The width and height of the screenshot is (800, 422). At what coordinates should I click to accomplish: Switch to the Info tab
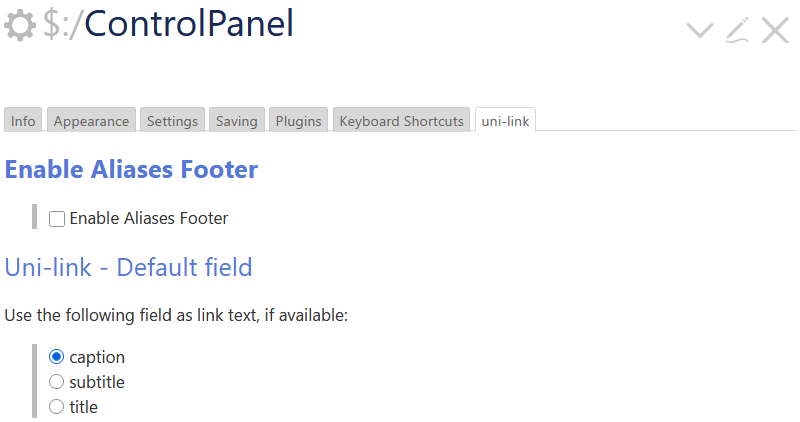(23, 121)
